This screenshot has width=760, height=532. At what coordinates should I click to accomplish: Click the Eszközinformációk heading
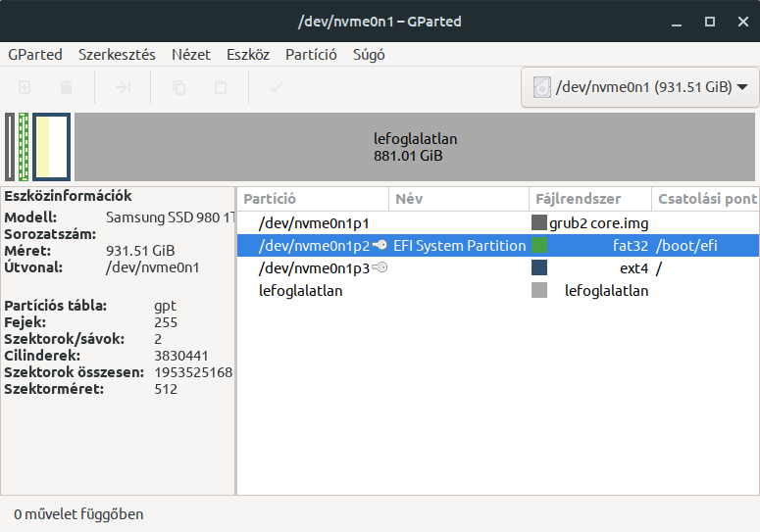[x=68, y=196]
